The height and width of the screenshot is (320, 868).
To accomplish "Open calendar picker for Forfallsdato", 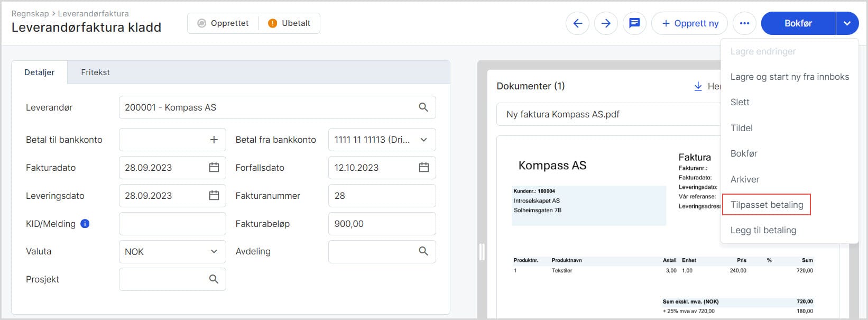I will pos(423,168).
